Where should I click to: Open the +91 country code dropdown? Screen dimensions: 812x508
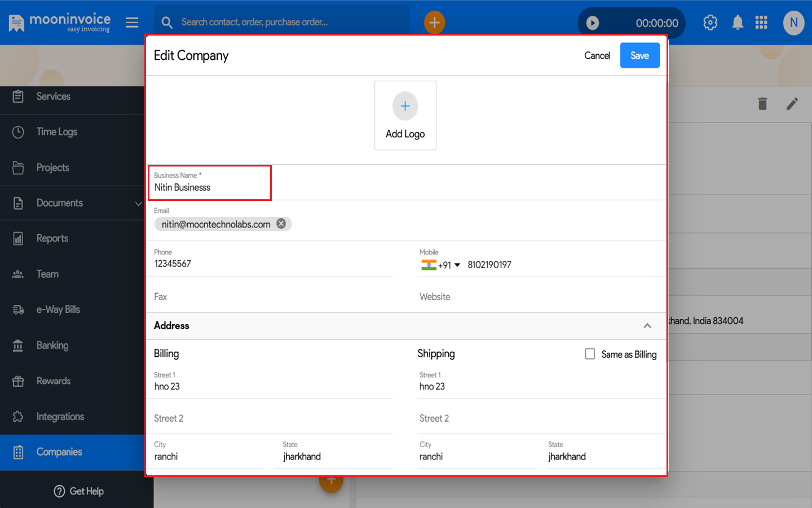pyautogui.click(x=441, y=265)
